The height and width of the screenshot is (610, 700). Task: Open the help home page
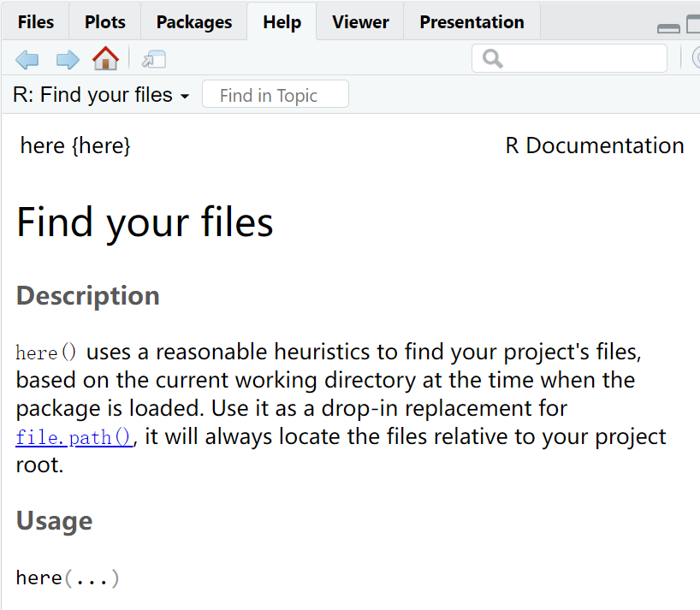click(105, 59)
